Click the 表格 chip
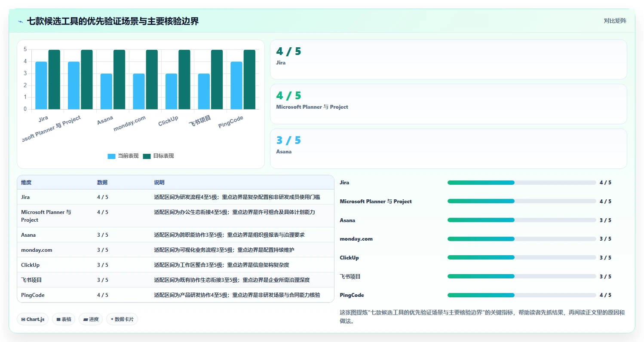644x342 pixels. pyautogui.click(x=64, y=319)
